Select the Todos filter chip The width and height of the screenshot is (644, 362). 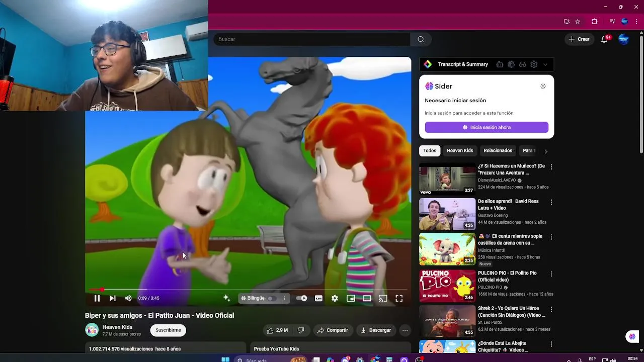point(430,151)
